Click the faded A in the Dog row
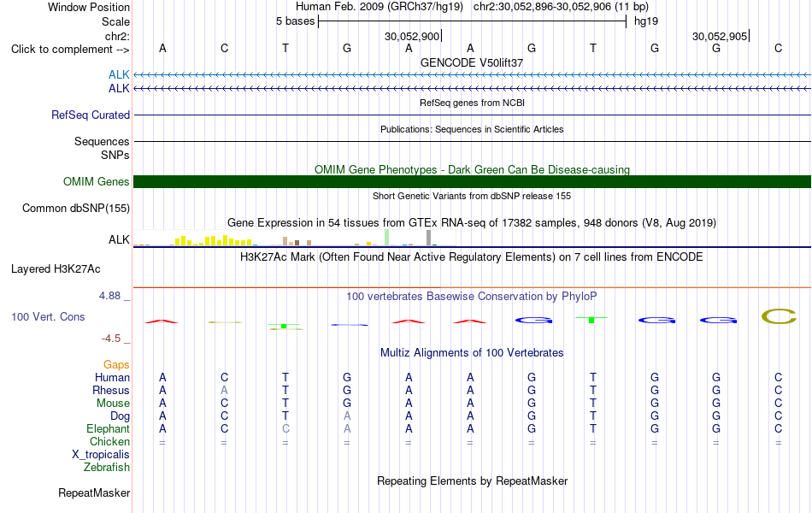Viewport: 812px width, 513px height. tap(347, 416)
